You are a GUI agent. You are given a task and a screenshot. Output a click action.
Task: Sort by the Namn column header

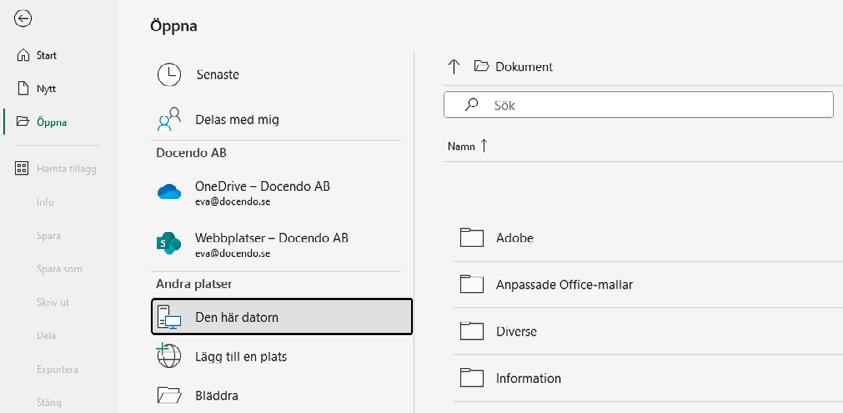point(461,146)
